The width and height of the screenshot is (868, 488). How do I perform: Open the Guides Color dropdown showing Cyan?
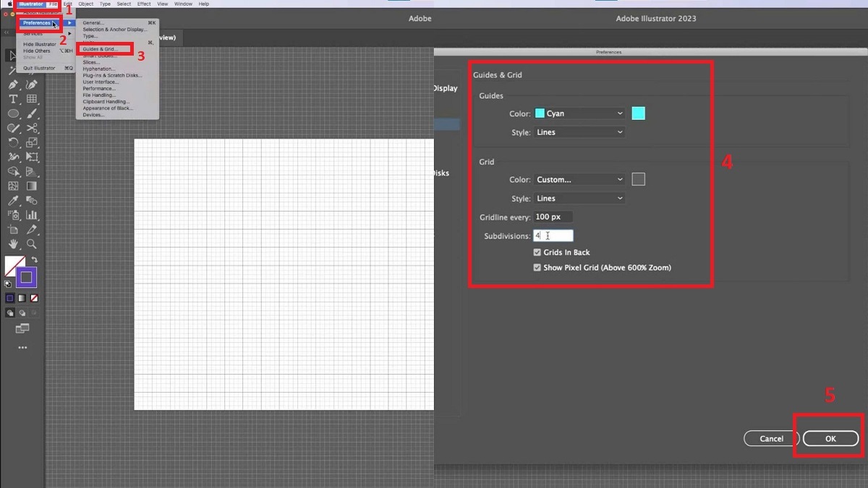pos(579,114)
